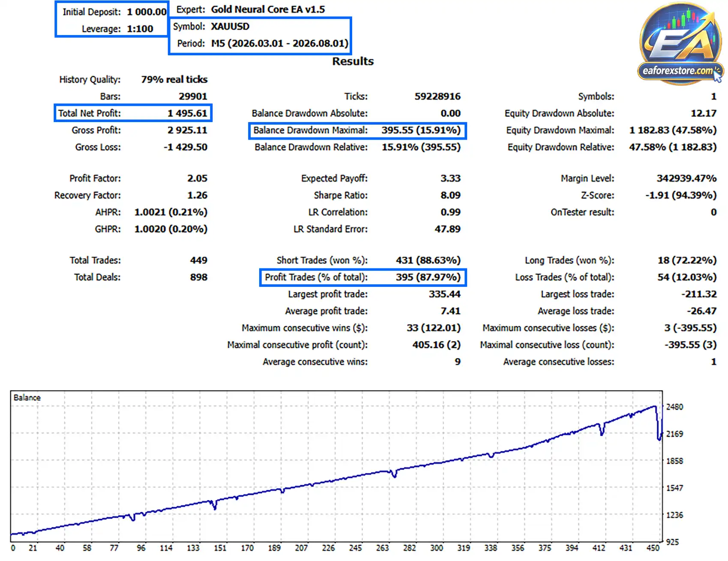This screenshot has height=561, width=728.
Task: Select the 226 tick on the trades axis
Action: [328, 548]
